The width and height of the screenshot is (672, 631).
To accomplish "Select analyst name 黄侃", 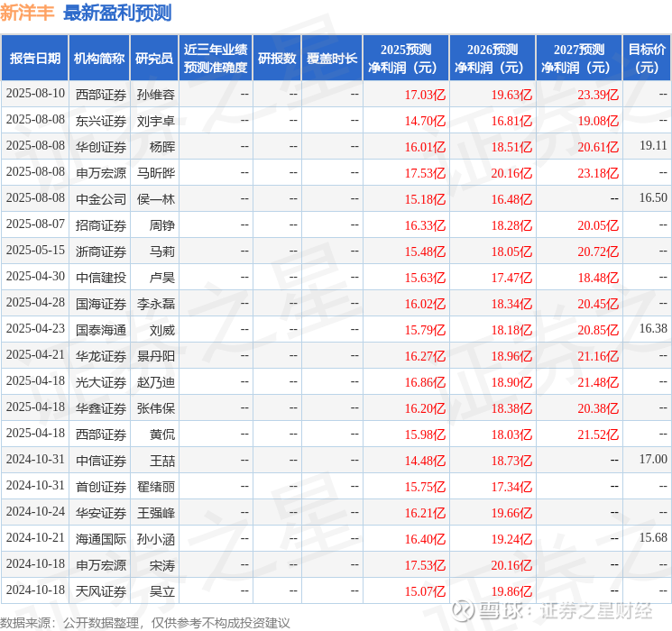I will pos(162,434).
